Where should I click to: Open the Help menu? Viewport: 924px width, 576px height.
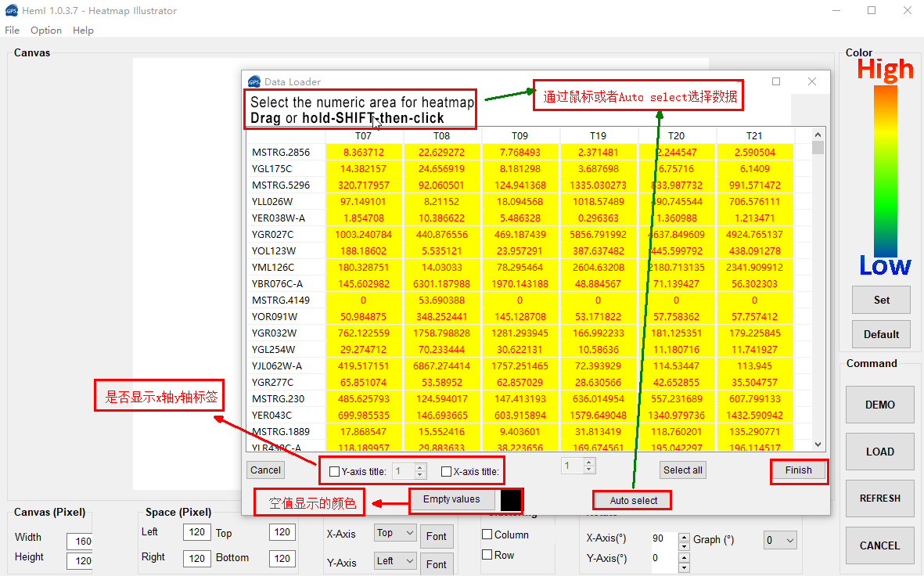click(x=83, y=30)
